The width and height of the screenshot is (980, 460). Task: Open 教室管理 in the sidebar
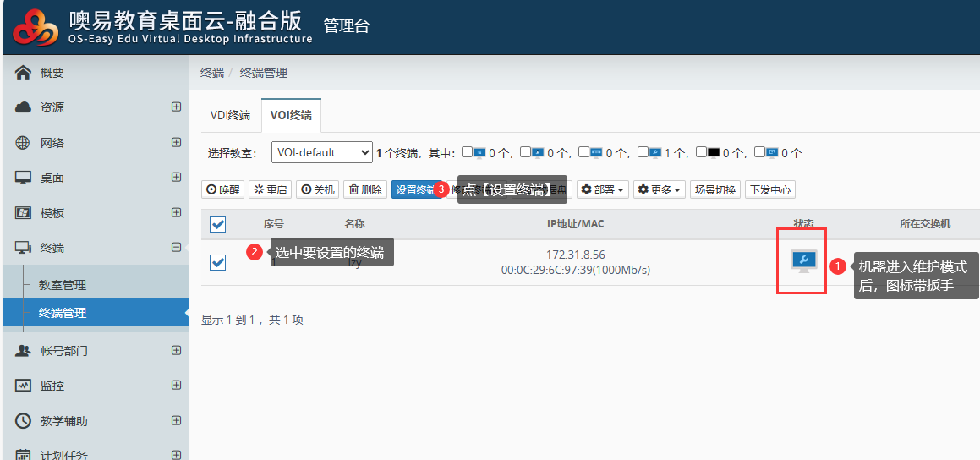click(63, 285)
